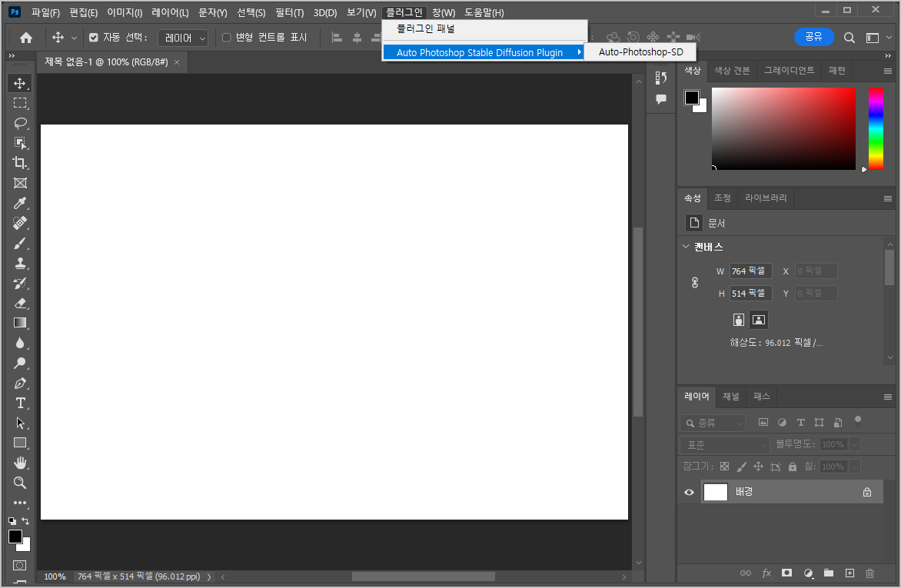
Task: Select the Lasso tool
Action: tap(20, 123)
